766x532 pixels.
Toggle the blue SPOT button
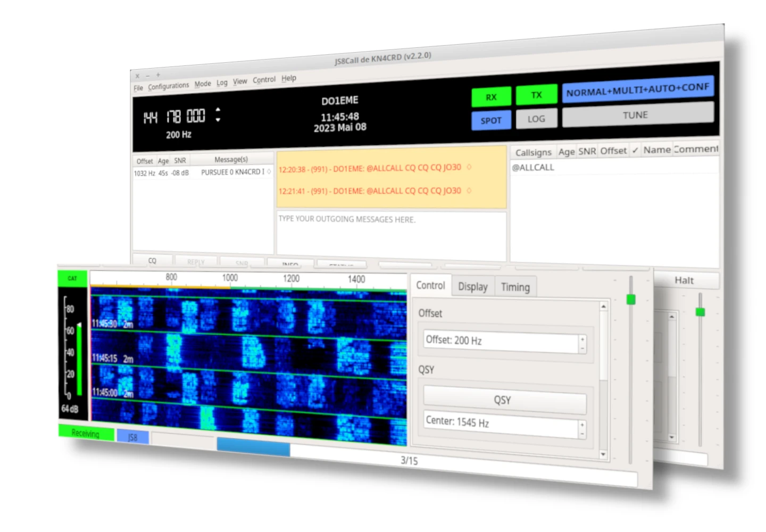click(x=491, y=121)
